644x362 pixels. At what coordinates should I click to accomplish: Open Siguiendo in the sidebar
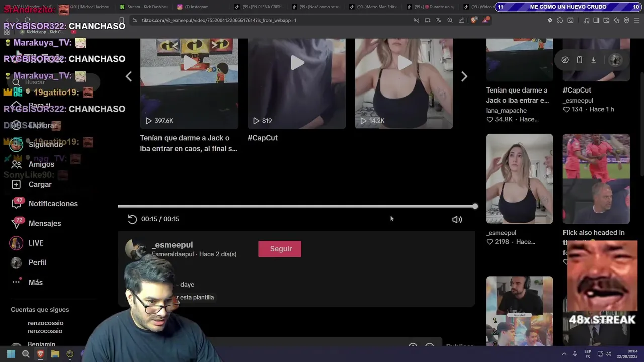[46, 144]
